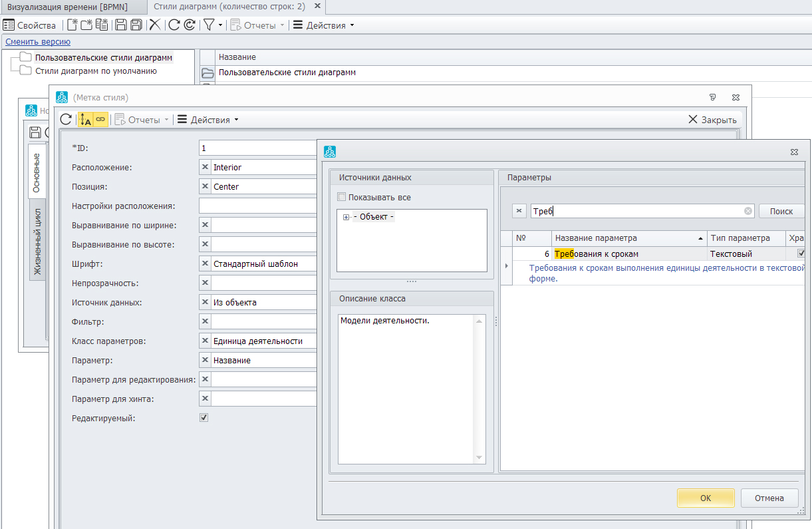Click the delete X icon in main toolbar
Image resolution: width=812 pixels, height=529 pixels.
(154, 25)
